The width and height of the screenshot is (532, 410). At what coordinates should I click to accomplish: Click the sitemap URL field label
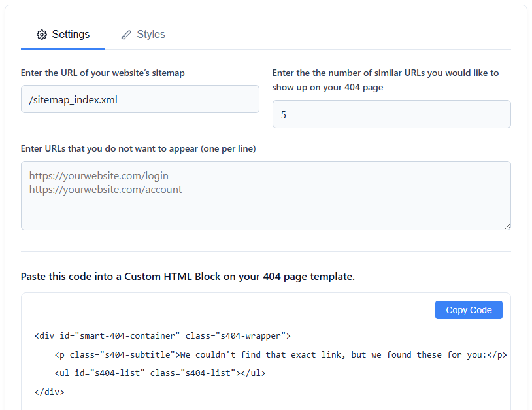coord(103,73)
